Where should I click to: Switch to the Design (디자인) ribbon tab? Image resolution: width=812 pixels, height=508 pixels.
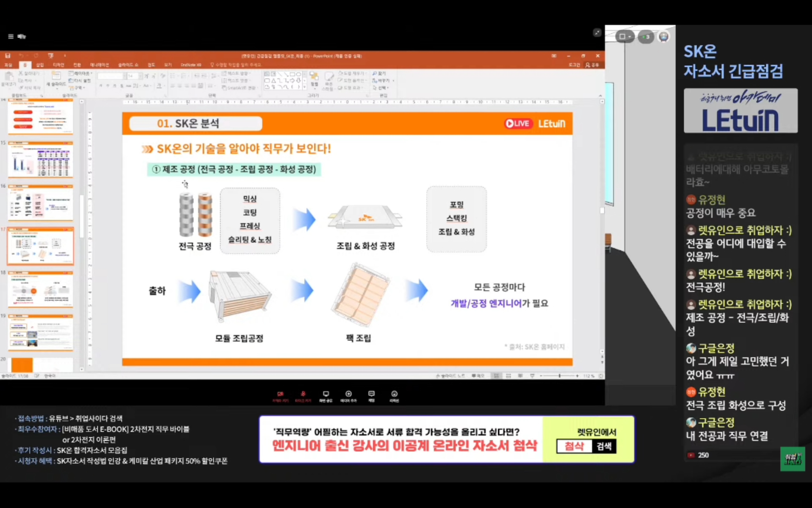[59, 65]
